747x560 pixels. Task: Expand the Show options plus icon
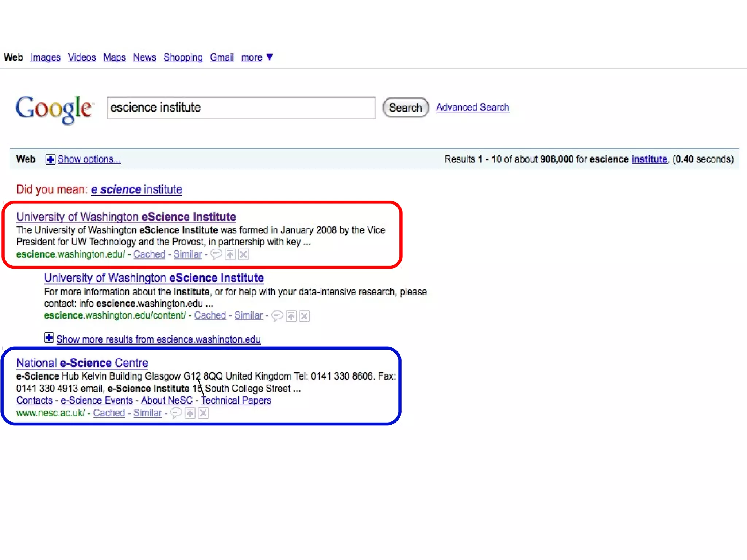[50, 159]
